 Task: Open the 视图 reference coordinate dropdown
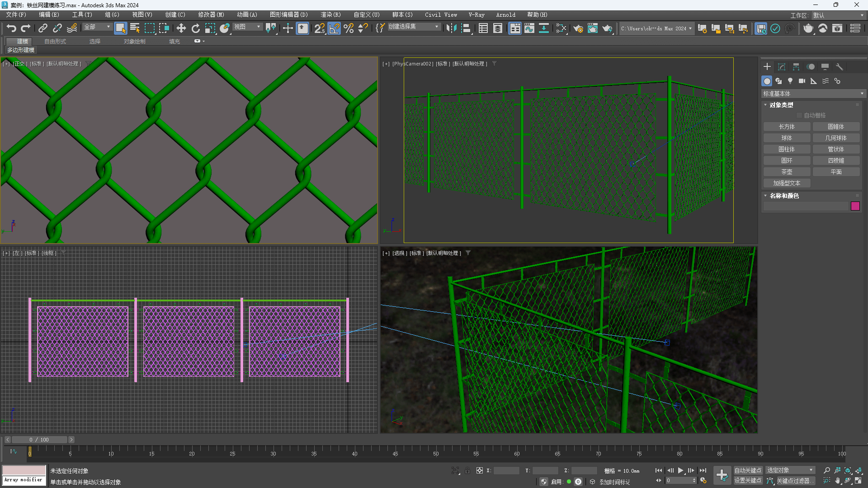247,27
